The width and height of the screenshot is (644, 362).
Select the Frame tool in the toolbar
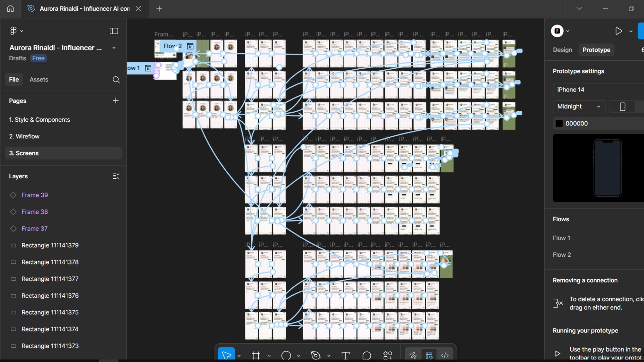click(x=256, y=355)
